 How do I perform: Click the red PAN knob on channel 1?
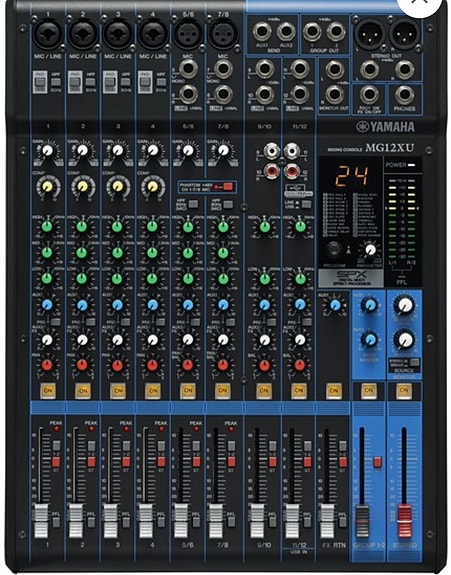tap(47, 365)
